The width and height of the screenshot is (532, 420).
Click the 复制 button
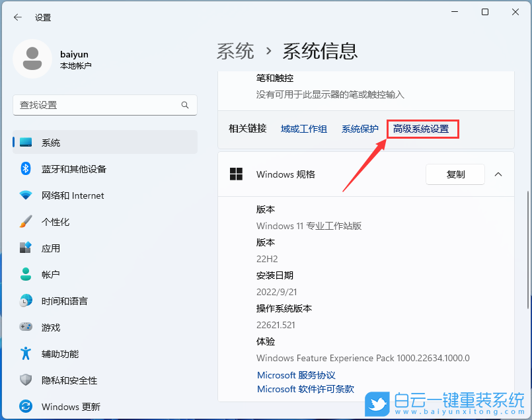click(x=455, y=174)
